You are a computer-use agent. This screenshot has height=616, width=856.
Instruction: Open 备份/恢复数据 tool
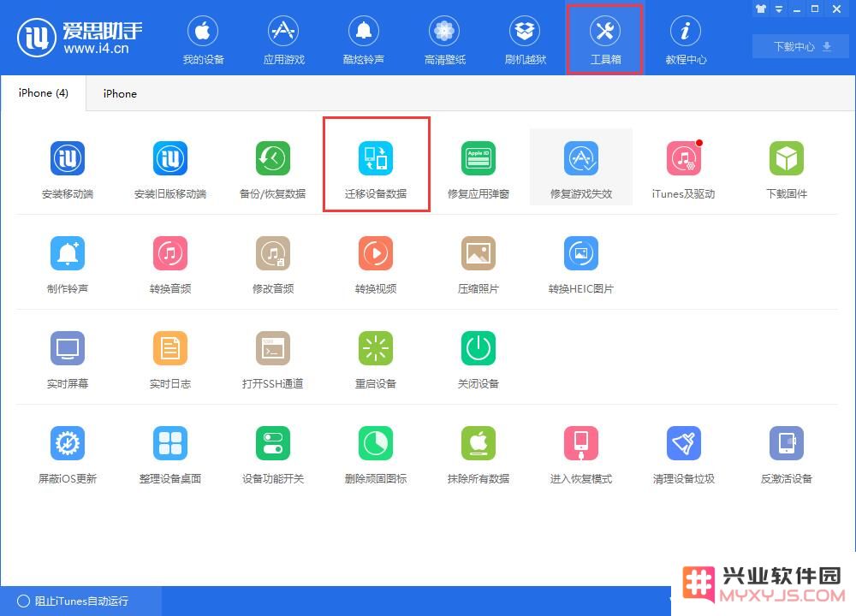[x=273, y=170]
